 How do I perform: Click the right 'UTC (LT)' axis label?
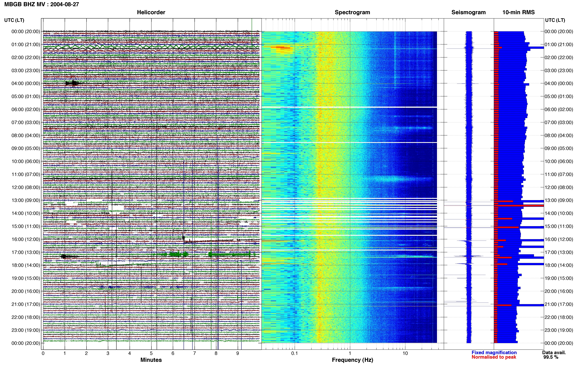pyautogui.click(x=555, y=20)
